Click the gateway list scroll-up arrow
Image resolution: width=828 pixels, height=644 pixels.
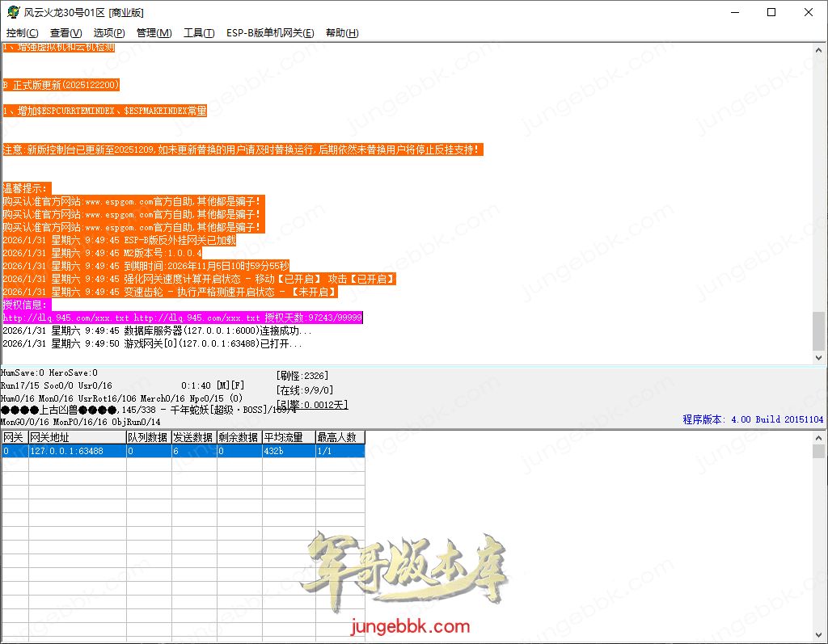click(819, 437)
